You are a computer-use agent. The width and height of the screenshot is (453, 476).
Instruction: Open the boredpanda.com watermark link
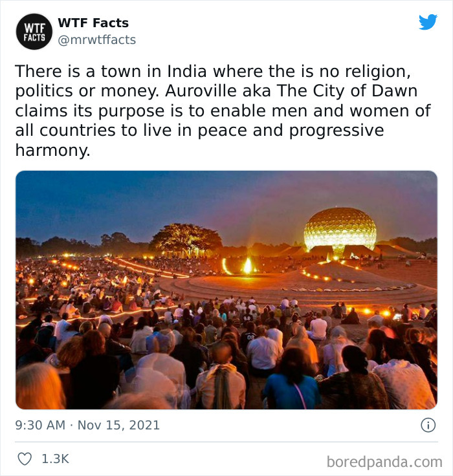[384, 462]
